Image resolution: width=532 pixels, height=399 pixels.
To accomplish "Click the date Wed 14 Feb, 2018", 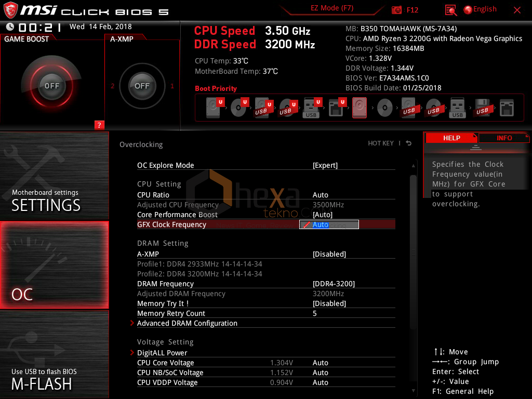I will 100,26.
